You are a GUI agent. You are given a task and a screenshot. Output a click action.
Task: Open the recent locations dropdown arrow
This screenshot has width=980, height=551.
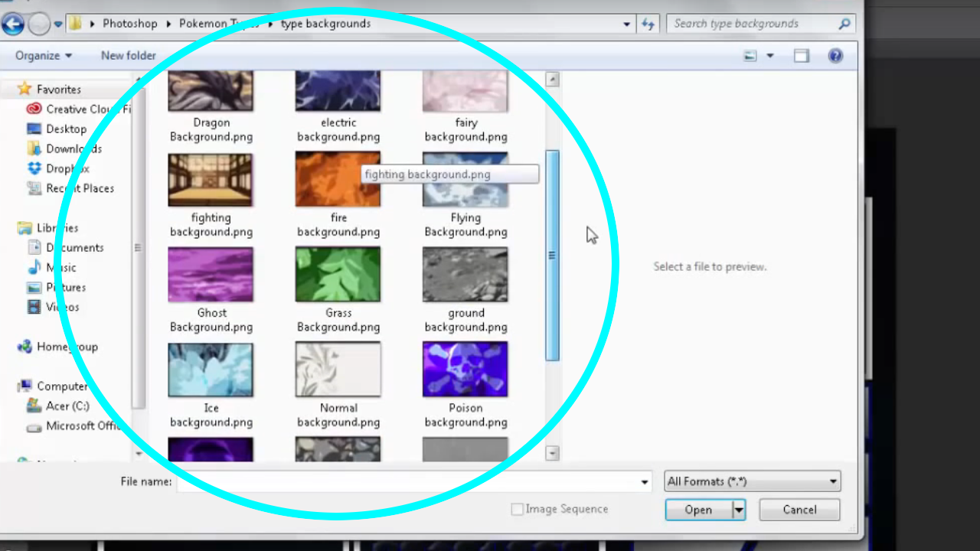[57, 24]
